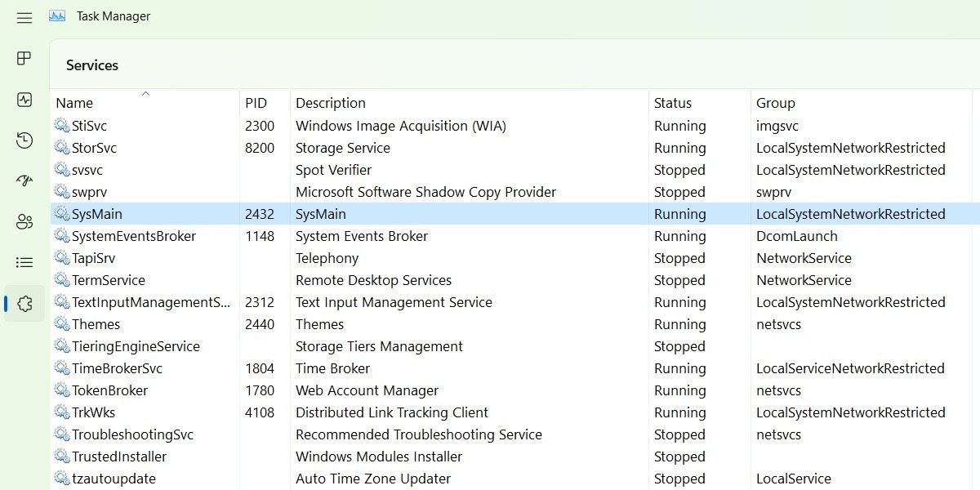Open the Users page with the people icon
Image resolution: width=980 pixels, height=490 pixels.
click(24, 221)
